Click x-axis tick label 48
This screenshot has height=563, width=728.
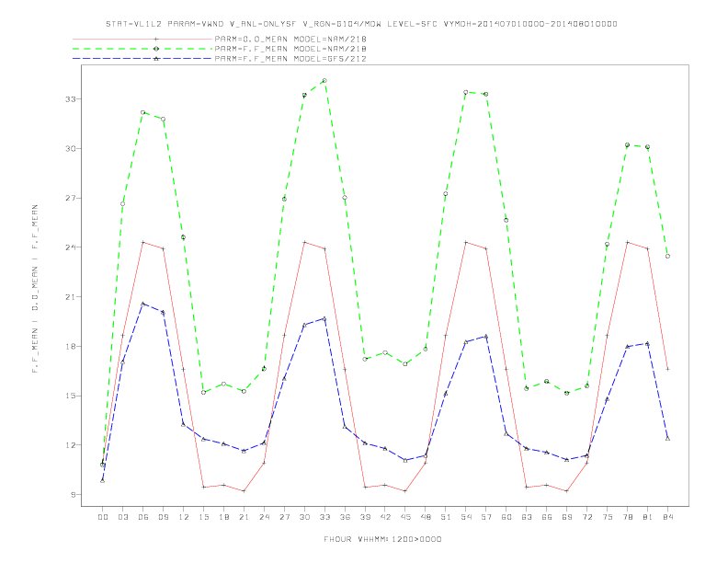(426, 517)
